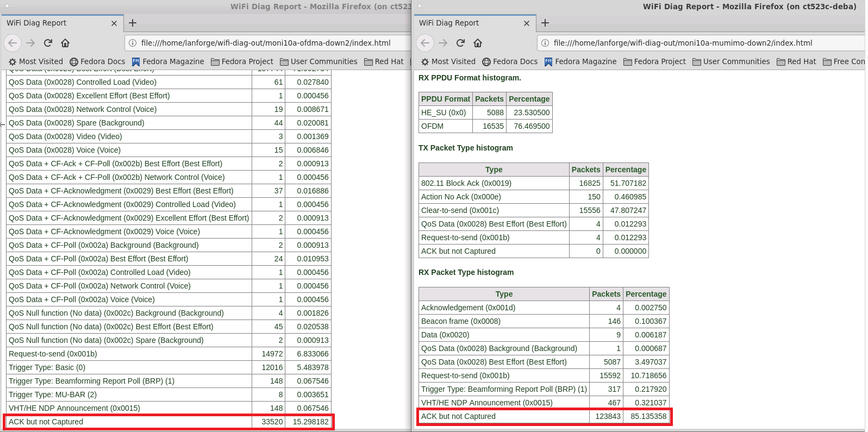Click '802.11 Block Ack (0x0019)' row
This screenshot has height=432, width=868.
tap(533, 183)
